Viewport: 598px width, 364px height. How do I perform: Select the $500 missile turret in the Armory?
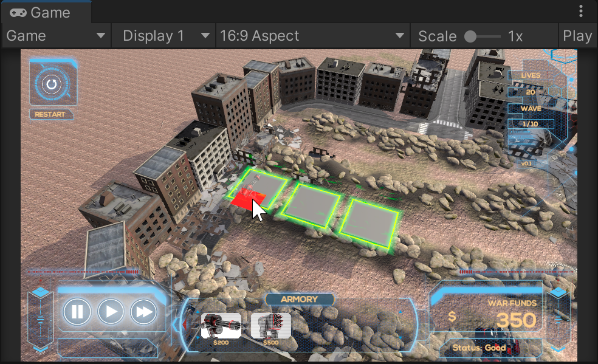click(x=270, y=327)
